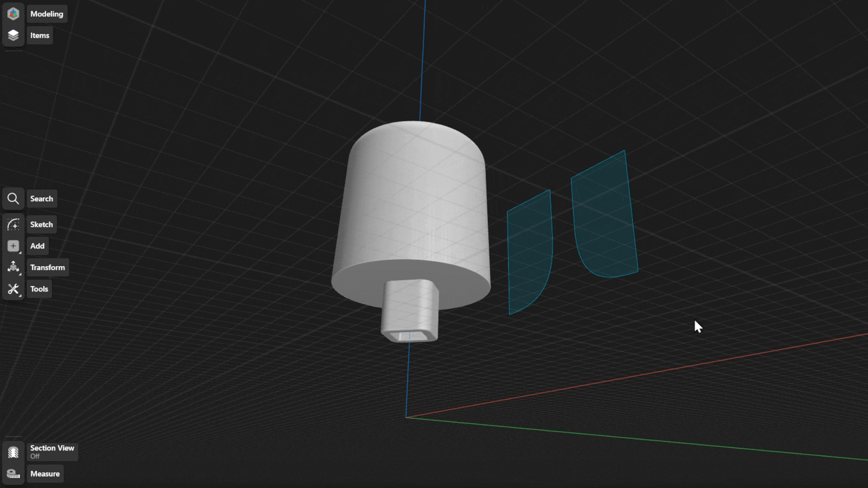Select the Items panel tab
Screen dimensions: 868x488
39,34
